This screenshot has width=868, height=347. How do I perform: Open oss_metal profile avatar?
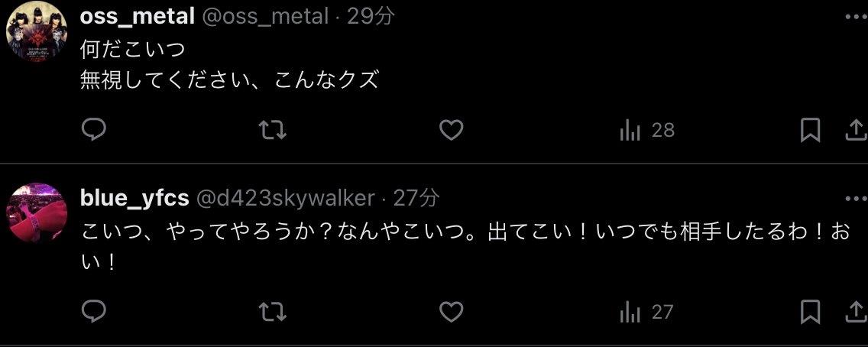tap(37, 31)
